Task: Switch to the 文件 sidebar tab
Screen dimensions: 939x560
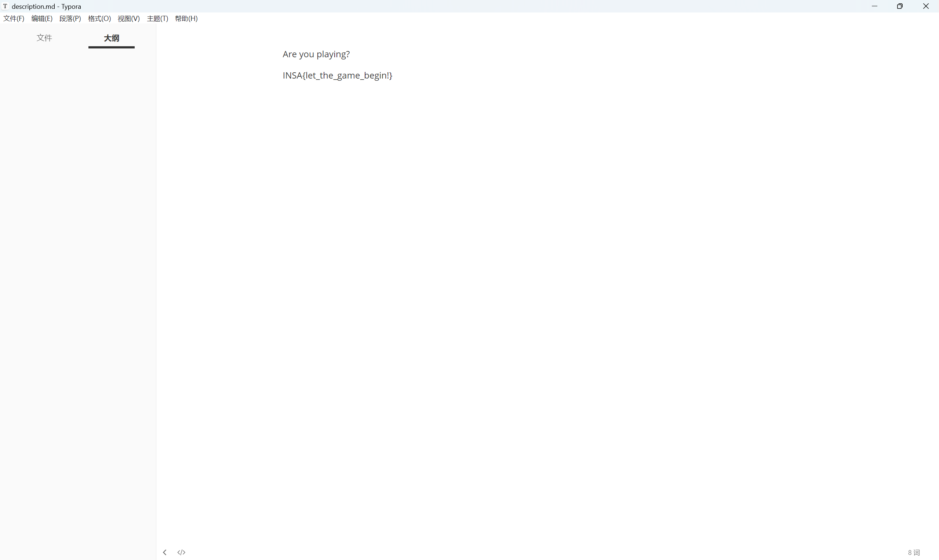Action: pos(44,38)
